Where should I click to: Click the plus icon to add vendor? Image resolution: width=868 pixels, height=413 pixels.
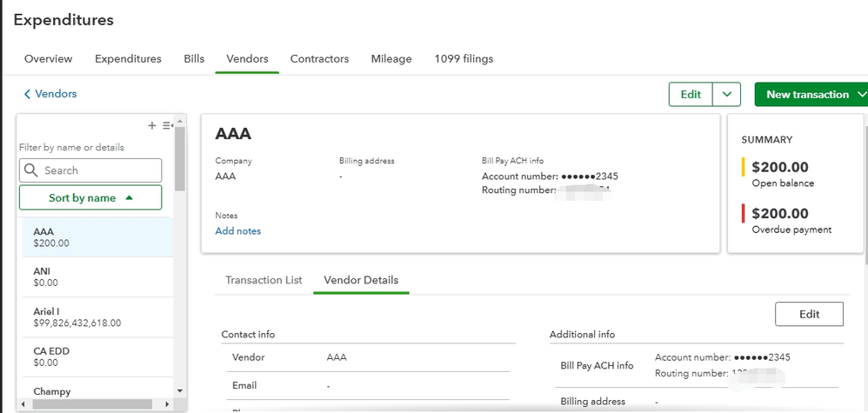(x=152, y=125)
